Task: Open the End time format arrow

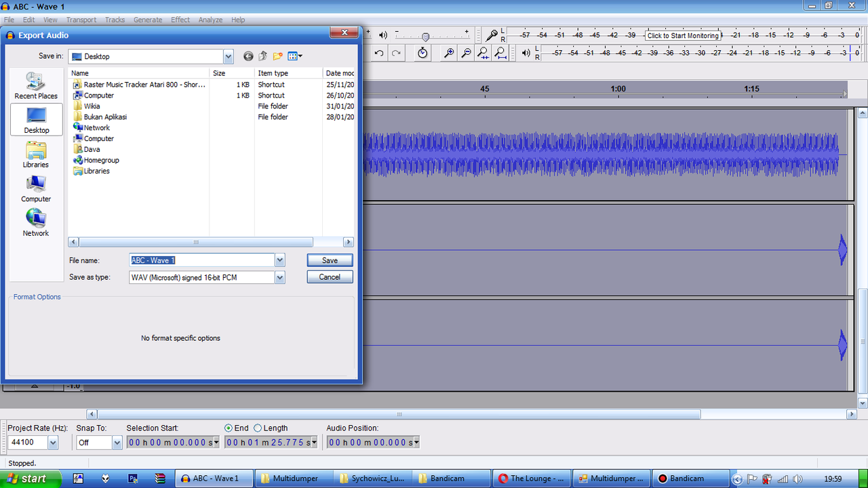Action: point(315,443)
